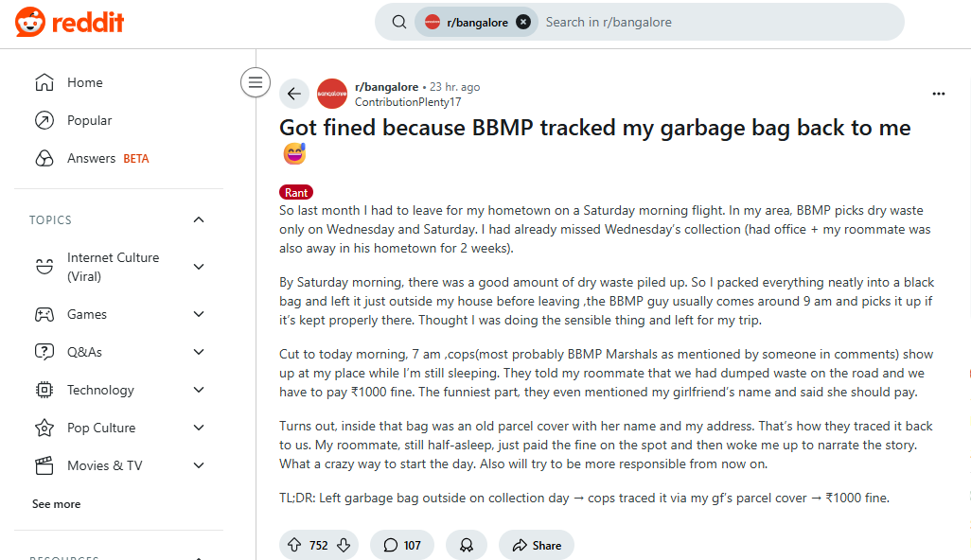This screenshot has height=560, width=971.
Task: Open the Popular feed
Action: pos(89,120)
